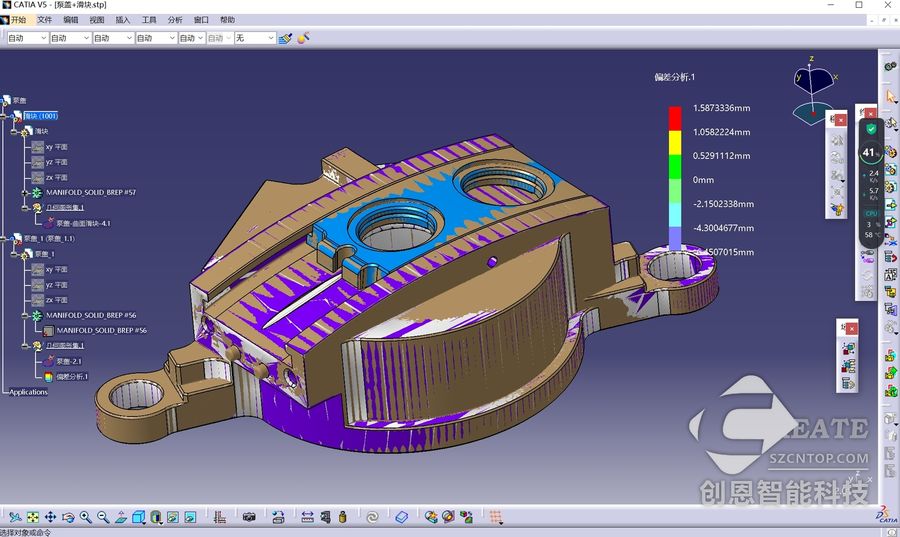Open the 插入 menu
The height and width of the screenshot is (537, 900).
point(123,20)
